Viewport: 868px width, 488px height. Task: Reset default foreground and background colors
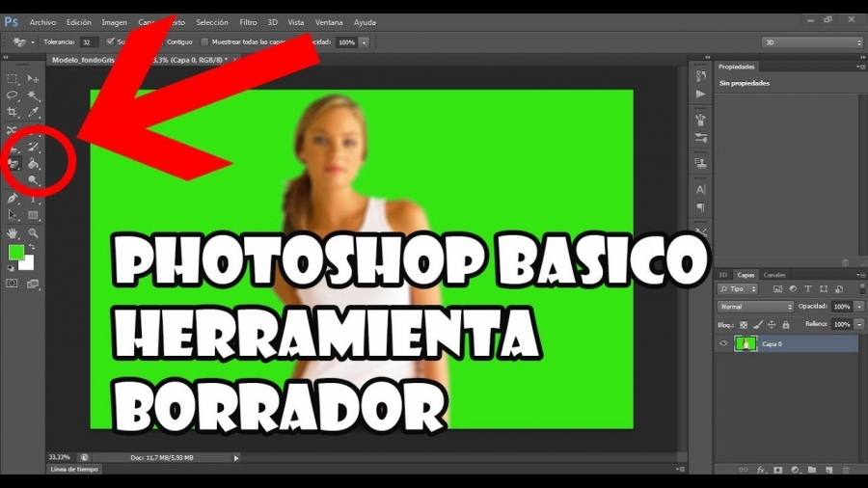(x=11, y=268)
